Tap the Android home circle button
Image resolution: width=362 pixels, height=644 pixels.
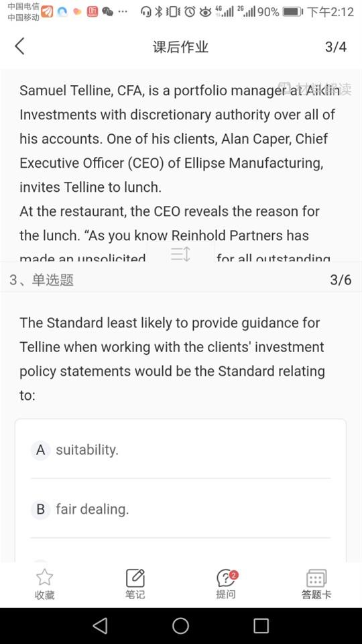(180, 625)
